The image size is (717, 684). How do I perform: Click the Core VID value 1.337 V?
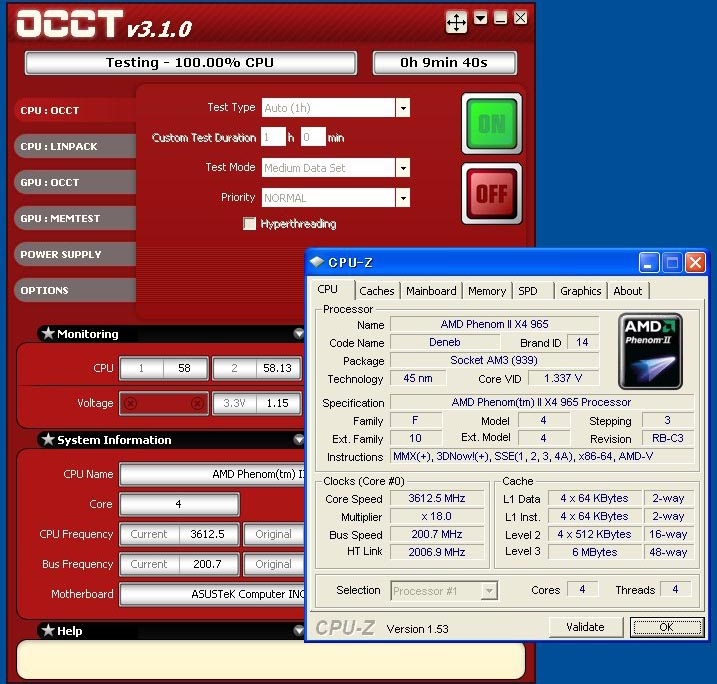563,378
